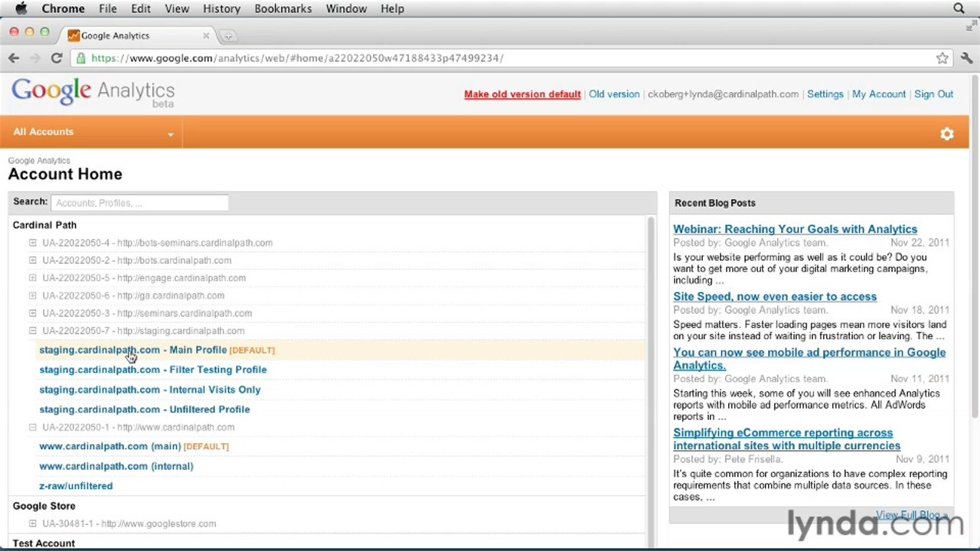Image resolution: width=980 pixels, height=551 pixels.
Task: Expand UA-30481-1 googlestore.com property
Action: click(33, 523)
